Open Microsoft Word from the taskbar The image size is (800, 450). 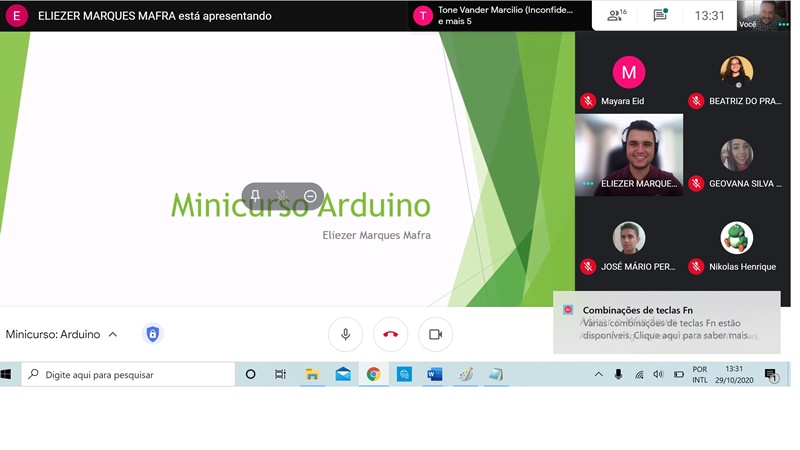coord(435,375)
